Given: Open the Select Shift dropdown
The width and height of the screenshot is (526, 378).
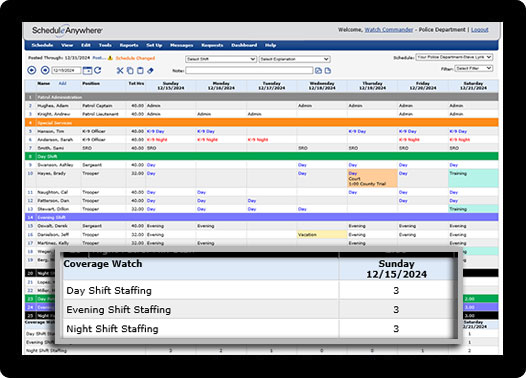Looking at the screenshot, I should tap(221, 59).
